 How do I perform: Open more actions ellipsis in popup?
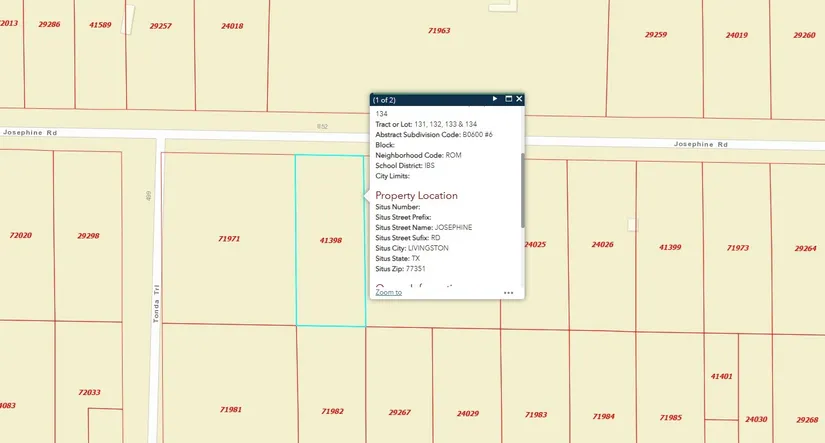[508, 293]
